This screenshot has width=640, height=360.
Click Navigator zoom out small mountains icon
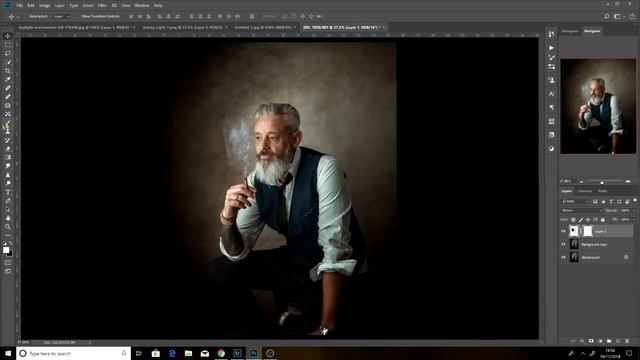pos(581,182)
